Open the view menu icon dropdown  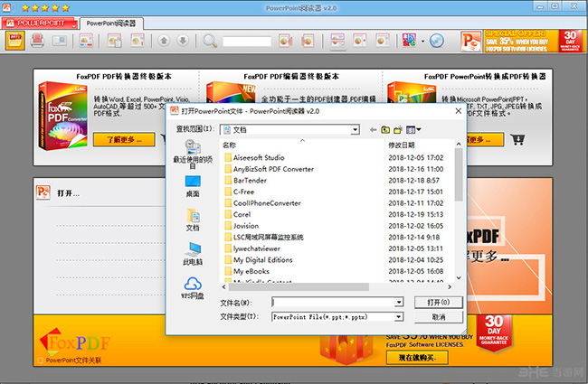(413, 129)
